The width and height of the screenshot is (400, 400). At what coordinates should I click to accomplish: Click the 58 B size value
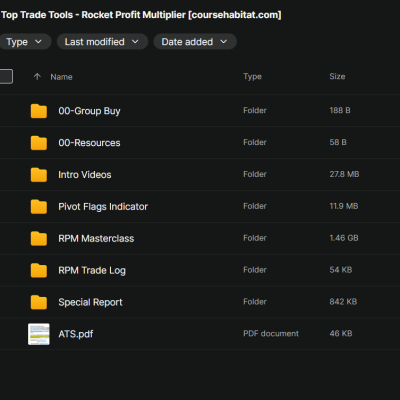338,142
